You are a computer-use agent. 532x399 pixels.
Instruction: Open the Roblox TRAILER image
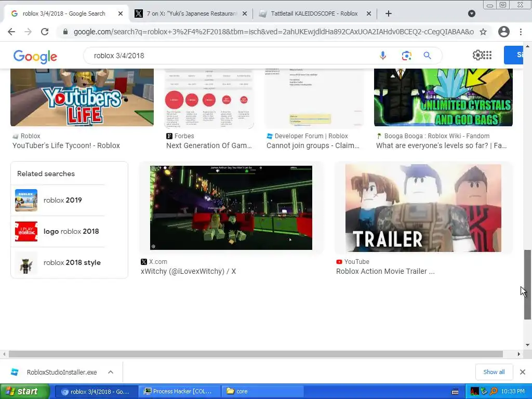tap(423, 208)
